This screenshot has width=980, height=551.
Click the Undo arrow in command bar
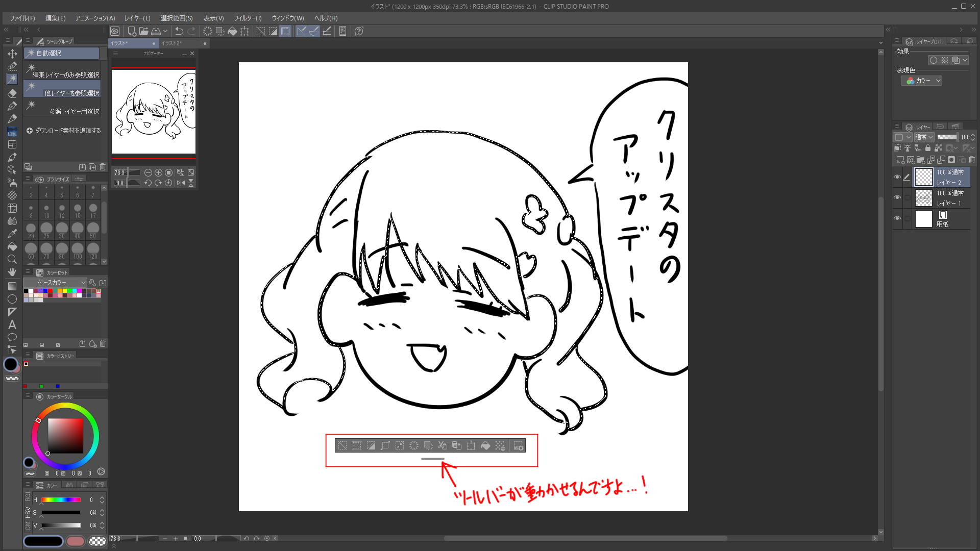click(x=179, y=31)
